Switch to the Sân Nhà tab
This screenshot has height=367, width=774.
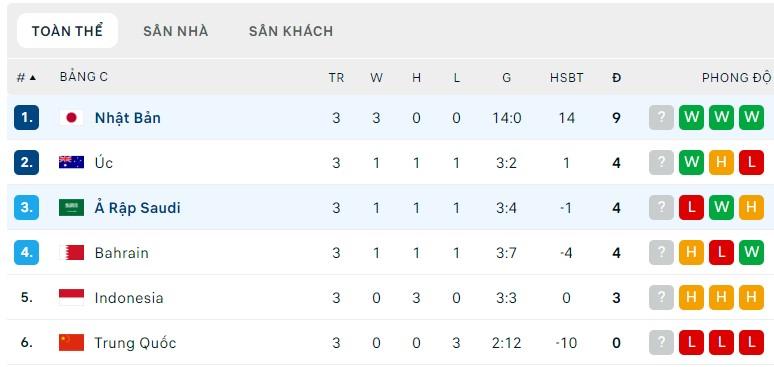[176, 31]
